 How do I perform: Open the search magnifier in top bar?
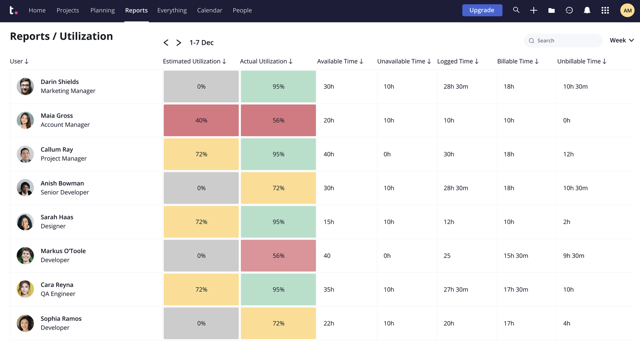tap(516, 10)
